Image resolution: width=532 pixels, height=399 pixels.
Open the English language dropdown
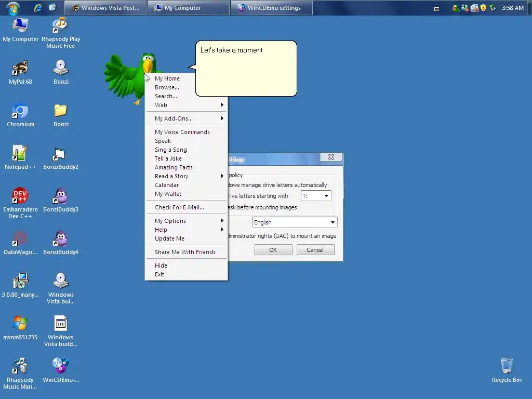pyautogui.click(x=295, y=222)
